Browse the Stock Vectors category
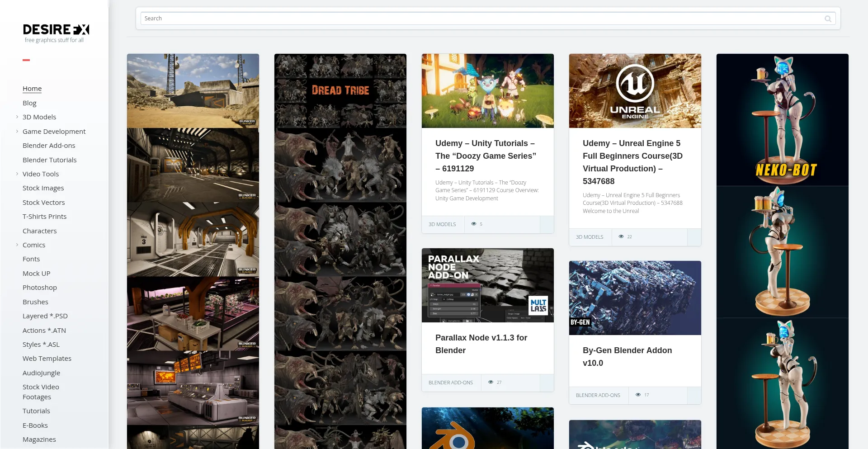The height and width of the screenshot is (449, 868). [44, 203]
